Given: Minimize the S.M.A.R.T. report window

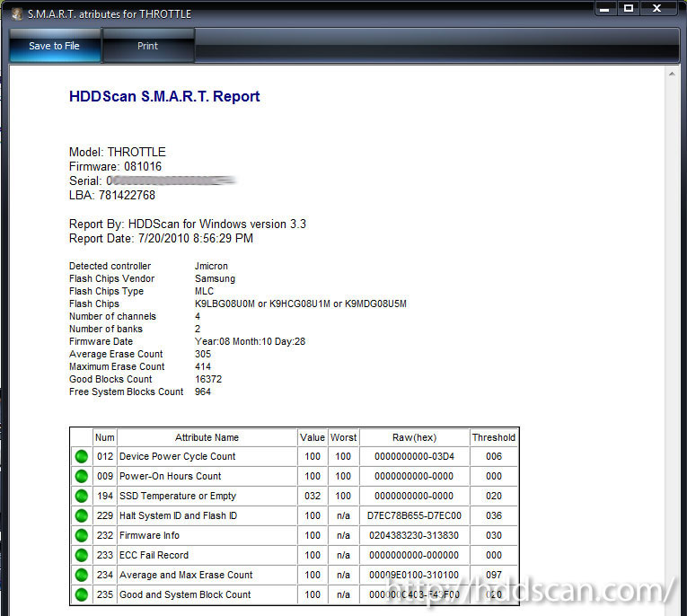Looking at the screenshot, I should click(606, 8).
